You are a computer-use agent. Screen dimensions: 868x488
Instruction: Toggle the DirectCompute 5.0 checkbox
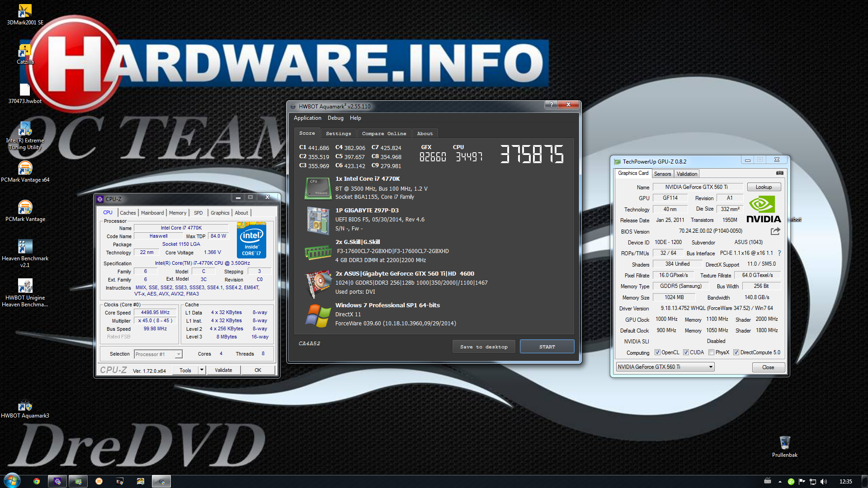[x=736, y=352]
